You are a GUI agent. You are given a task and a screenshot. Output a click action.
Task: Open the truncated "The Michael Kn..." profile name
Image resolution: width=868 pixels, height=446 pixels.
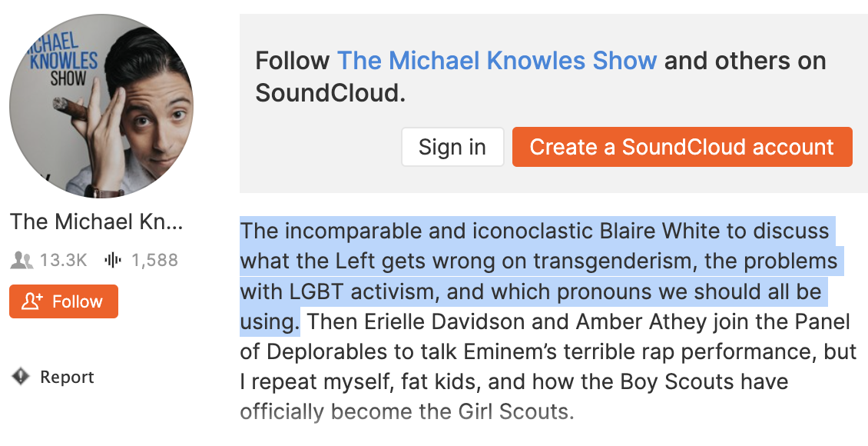click(97, 221)
